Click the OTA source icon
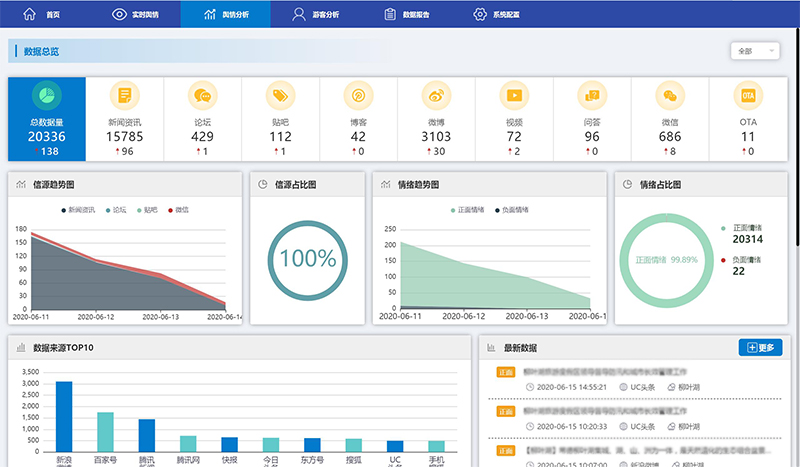800x467 pixels. [x=747, y=95]
